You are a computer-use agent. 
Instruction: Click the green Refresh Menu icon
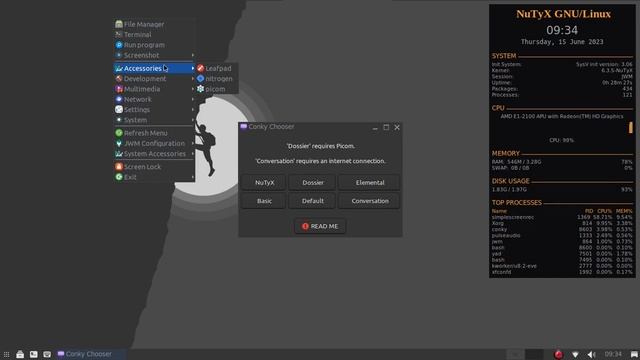click(119, 133)
